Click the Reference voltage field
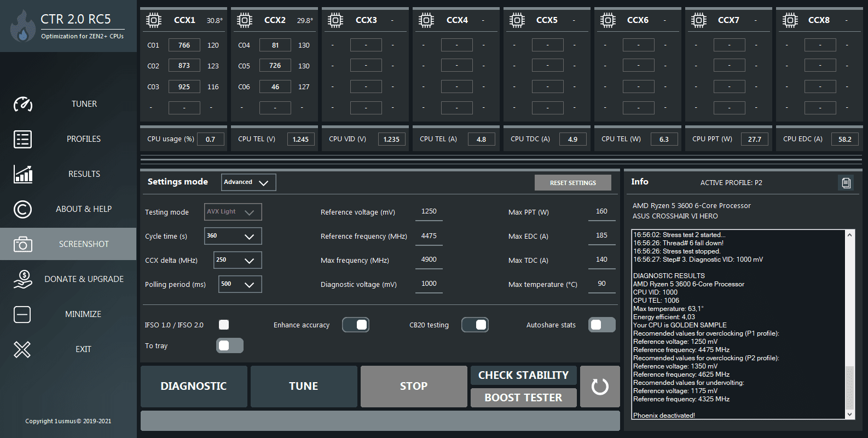868x438 pixels. pyautogui.click(x=429, y=212)
